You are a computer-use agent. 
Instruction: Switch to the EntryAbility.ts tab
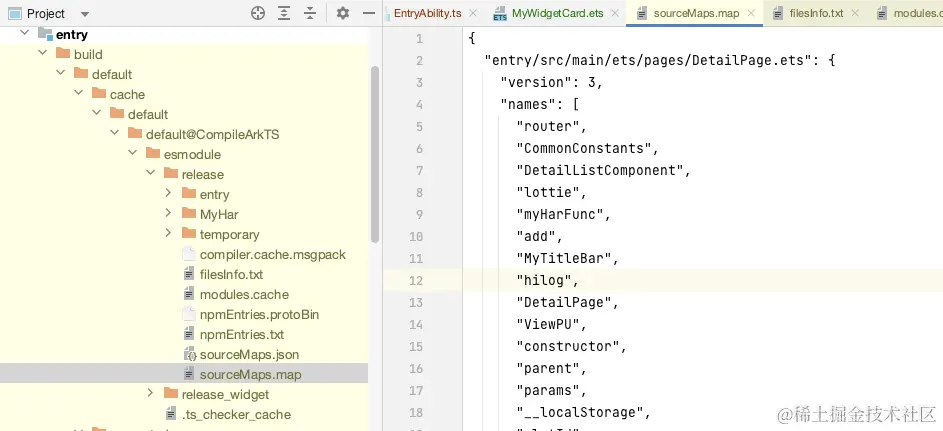coord(428,13)
